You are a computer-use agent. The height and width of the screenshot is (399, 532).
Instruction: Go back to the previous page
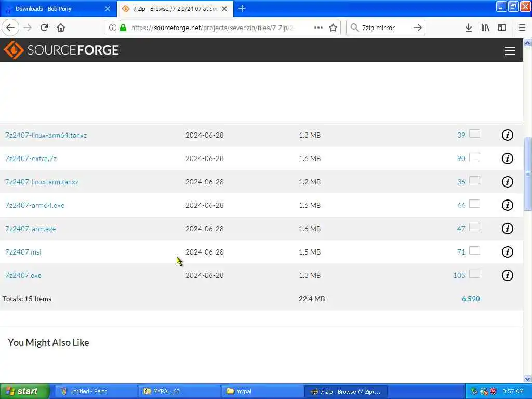click(x=10, y=28)
